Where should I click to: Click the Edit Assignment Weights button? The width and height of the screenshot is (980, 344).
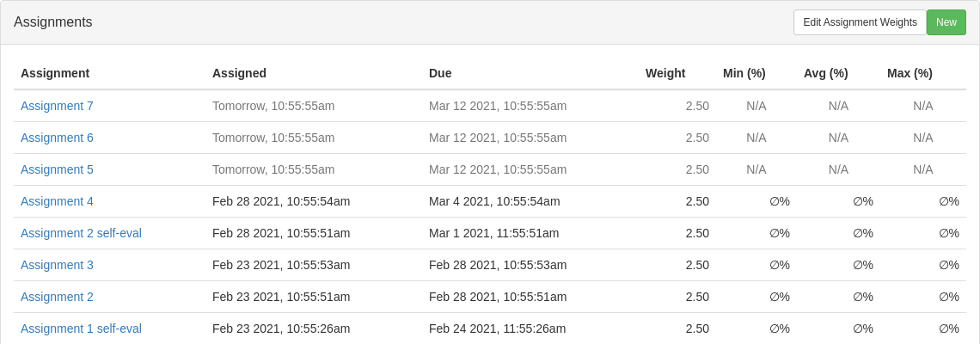pos(859,22)
